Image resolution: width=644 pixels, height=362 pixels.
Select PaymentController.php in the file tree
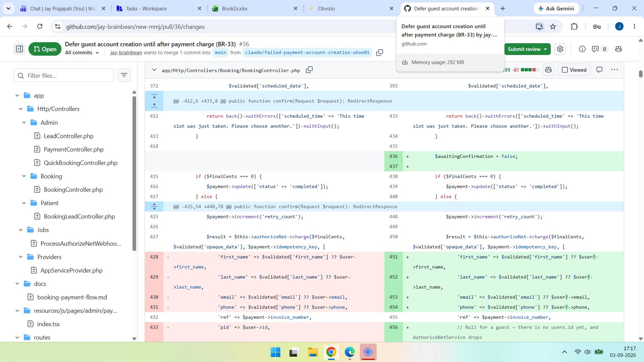tap(73, 149)
